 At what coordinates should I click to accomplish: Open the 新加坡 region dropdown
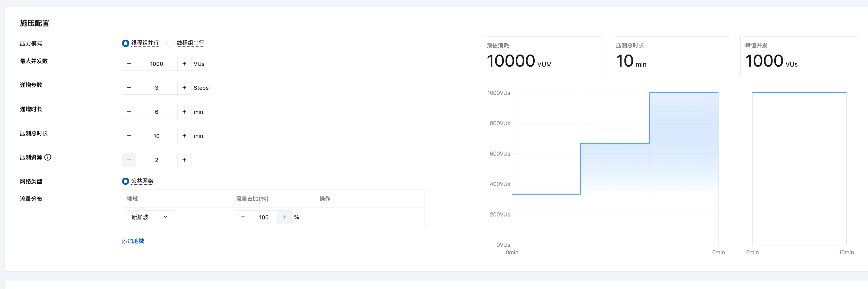150,217
